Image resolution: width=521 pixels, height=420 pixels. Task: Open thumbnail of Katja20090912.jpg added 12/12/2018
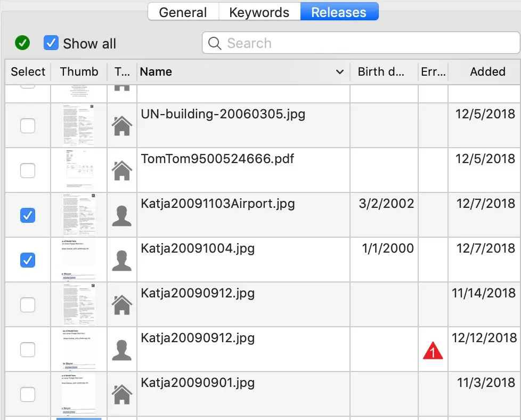click(79, 349)
